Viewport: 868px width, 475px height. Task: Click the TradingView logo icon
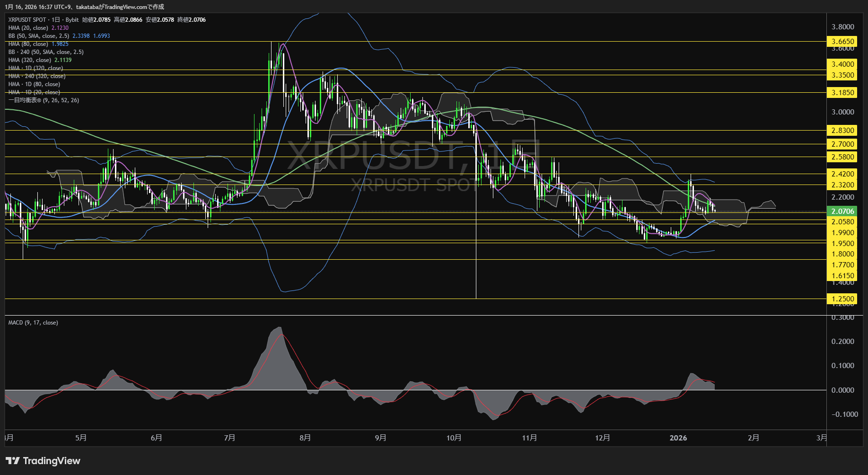tap(13, 461)
